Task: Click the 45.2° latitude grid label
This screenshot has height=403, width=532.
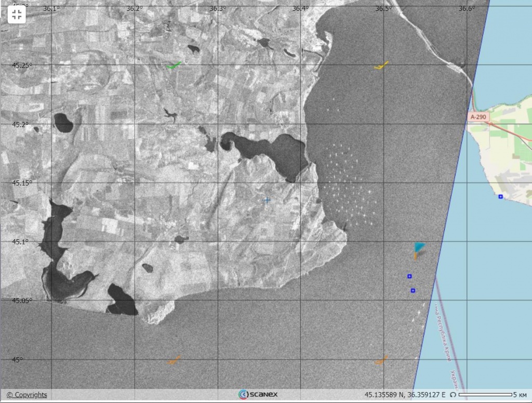Action: (x=20, y=125)
